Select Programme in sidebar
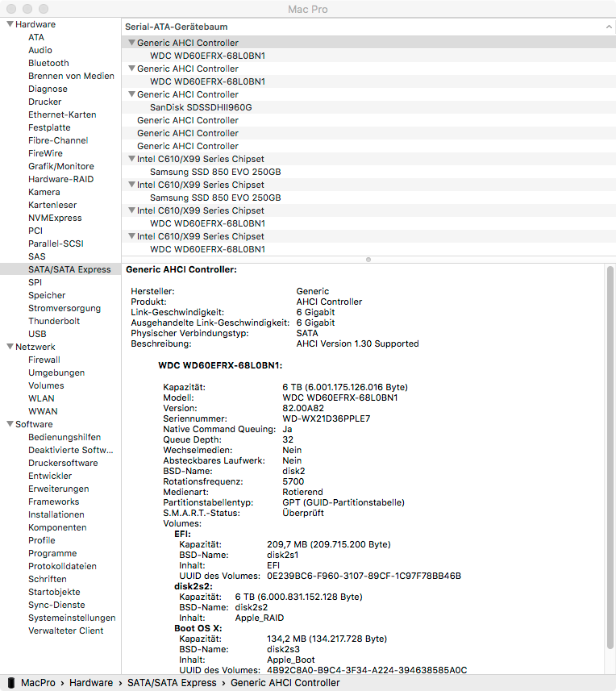This screenshot has width=616, height=691. pos(52,553)
